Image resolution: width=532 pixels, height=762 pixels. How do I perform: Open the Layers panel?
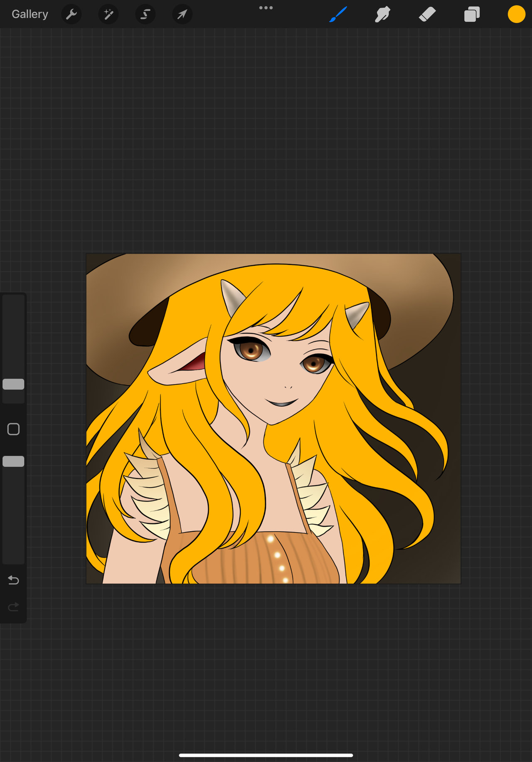click(x=472, y=14)
